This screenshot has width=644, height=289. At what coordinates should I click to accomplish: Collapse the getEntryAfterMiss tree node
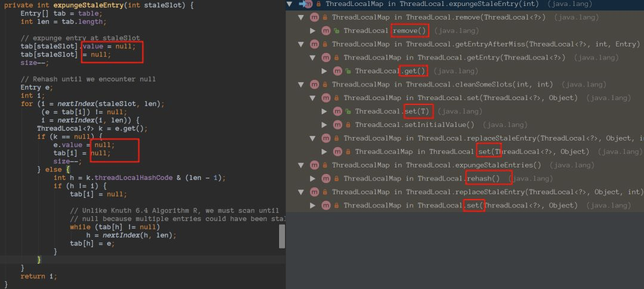point(302,44)
